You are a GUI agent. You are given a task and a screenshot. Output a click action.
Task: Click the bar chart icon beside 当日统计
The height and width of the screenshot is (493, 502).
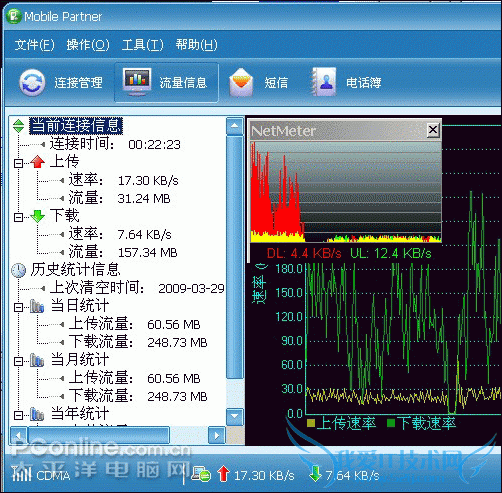(37, 306)
